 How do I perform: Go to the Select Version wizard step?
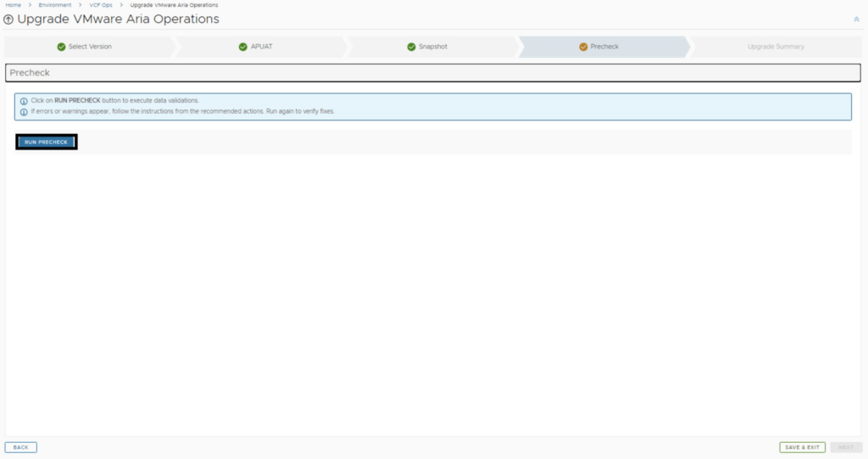pyautogui.click(x=90, y=47)
